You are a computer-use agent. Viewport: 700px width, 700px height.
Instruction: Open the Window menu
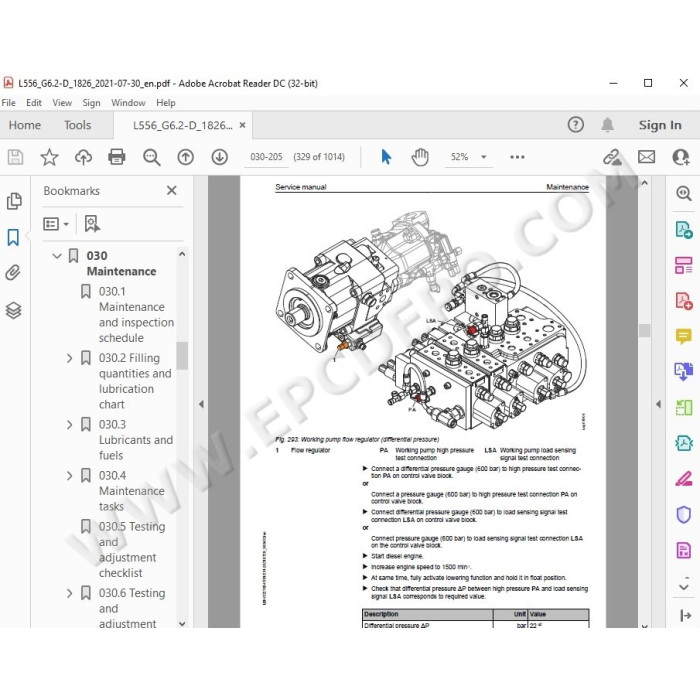128,103
